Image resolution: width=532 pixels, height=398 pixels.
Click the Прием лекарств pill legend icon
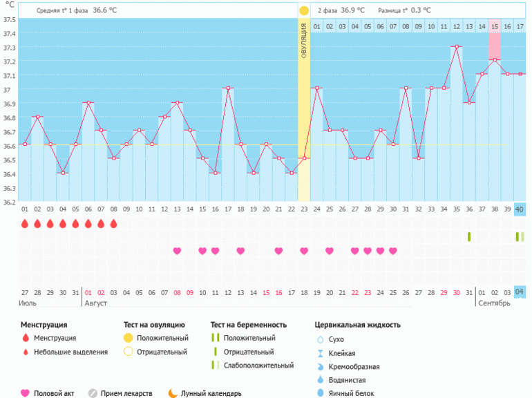93,393
